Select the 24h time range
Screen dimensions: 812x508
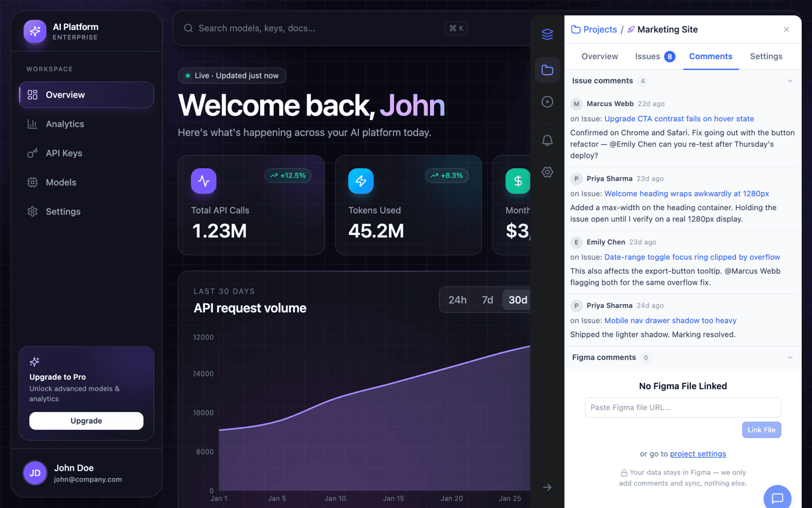pos(457,300)
